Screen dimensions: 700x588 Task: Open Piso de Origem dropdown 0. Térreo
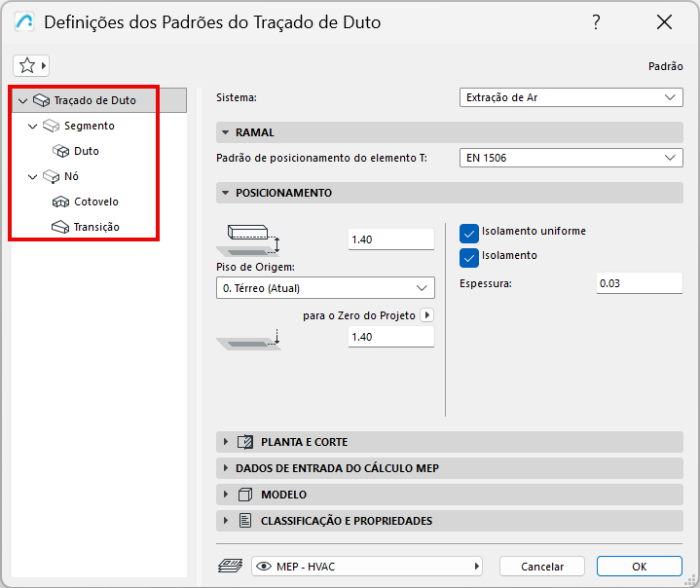point(325,288)
